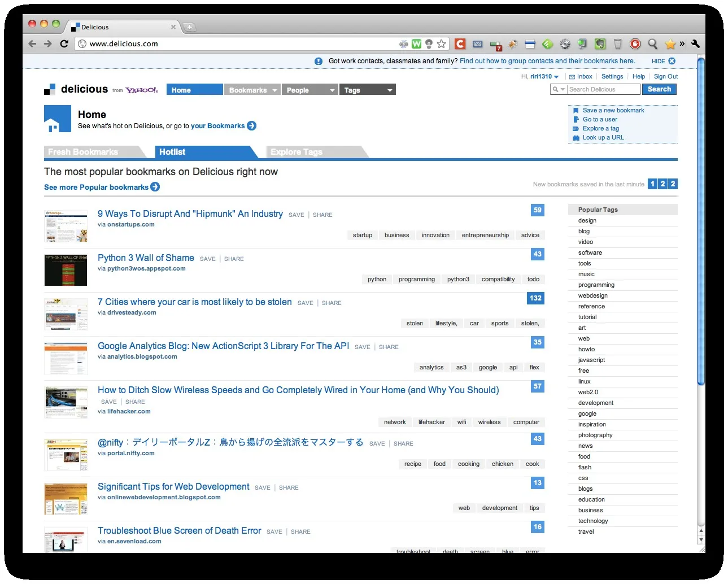Viewport: 728px width, 584px height.
Task: Click the page vertical scrollbar thumb
Action: [701, 221]
